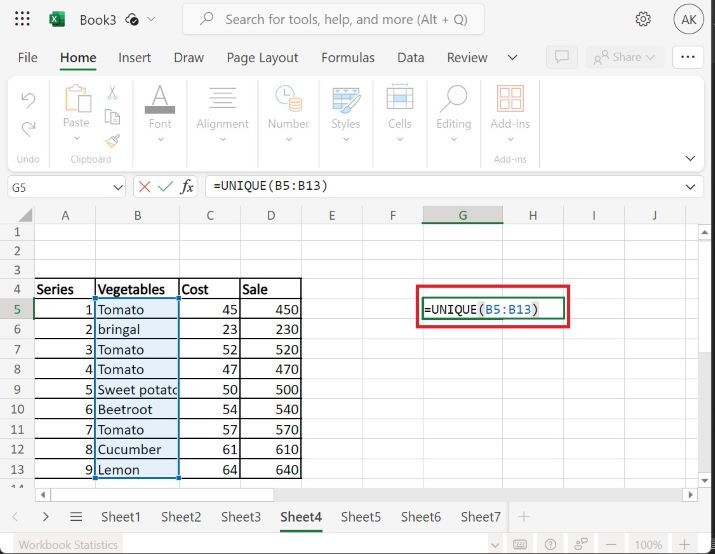The height and width of the screenshot is (554, 715).
Task: Add a new sheet with plus button
Action: [524, 517]
